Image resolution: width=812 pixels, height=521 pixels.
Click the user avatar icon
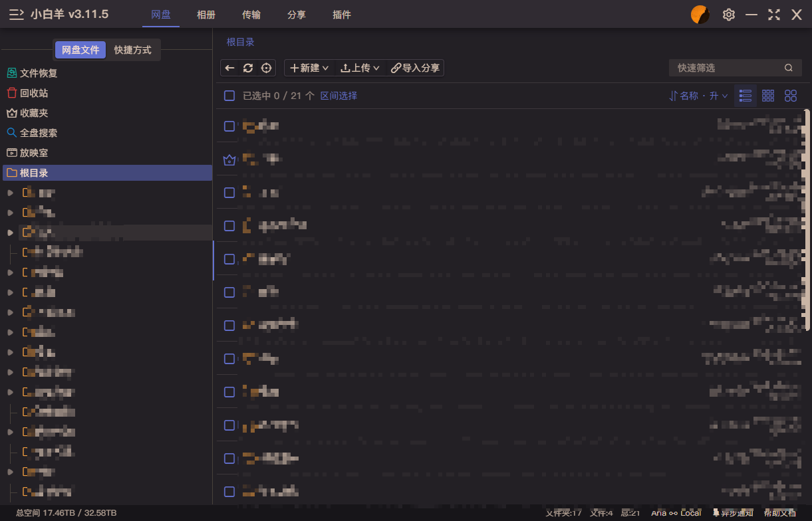(x=700, y=15)
